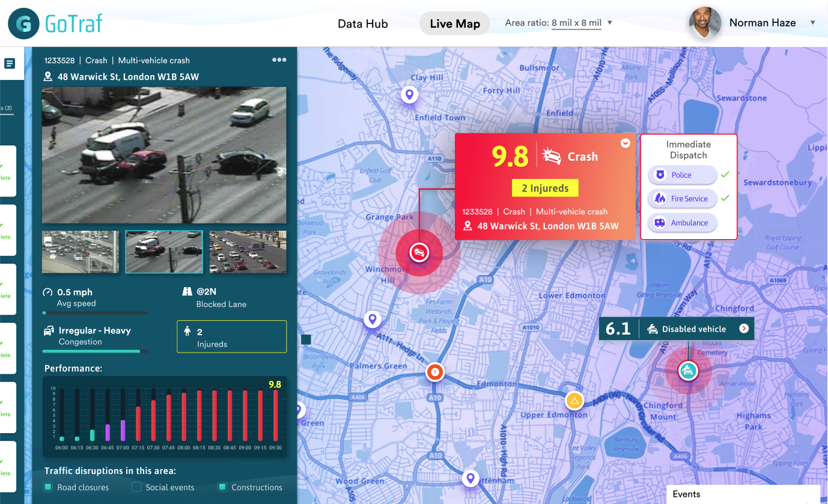828x504 pixels.
Task: Click the 09:30 performance chart bar
Action: pyautogui.click(x=276, y=414)
